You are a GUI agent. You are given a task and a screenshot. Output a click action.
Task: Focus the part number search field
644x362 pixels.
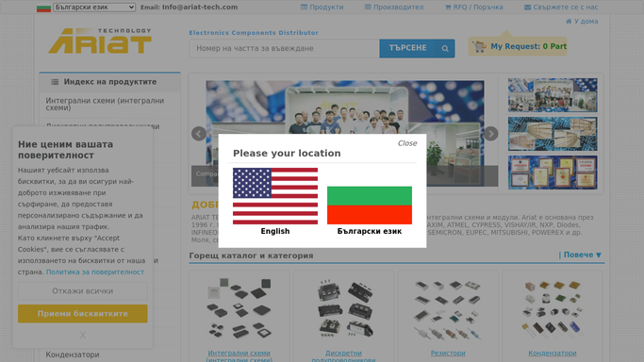pyautogui.click(x=284, y=48)
